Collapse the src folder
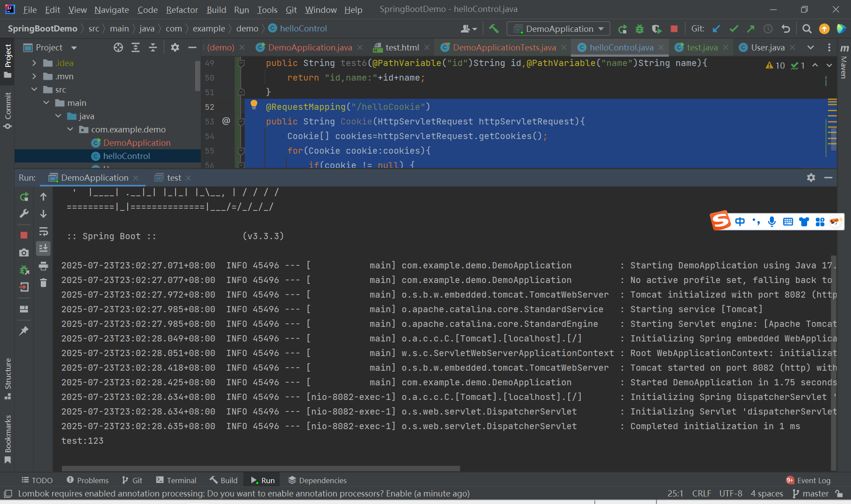The width and height of the screenshot is (851, 504). pyautogui.click(x=34, y=89)
